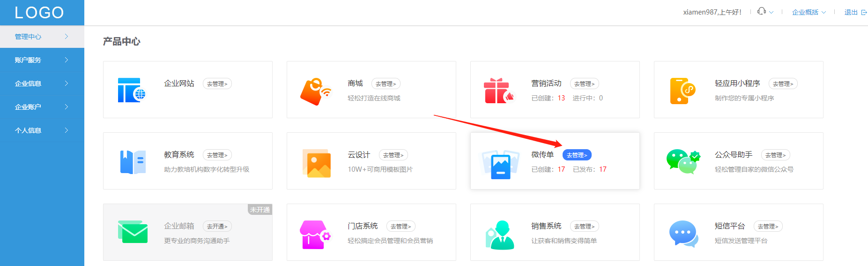Open 个人信息 in the sidebar
This screenshot has width=868, height=266.
[x=42, y=130]
